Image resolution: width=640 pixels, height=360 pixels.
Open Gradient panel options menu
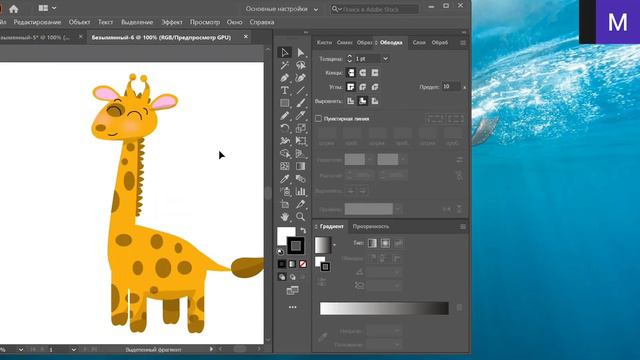coord(463,227)
